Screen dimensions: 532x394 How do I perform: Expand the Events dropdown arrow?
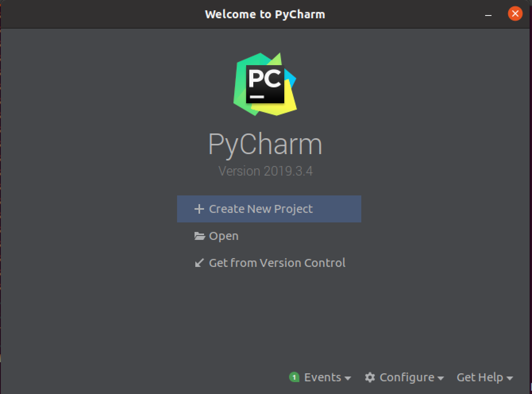(x=349, y=379)
